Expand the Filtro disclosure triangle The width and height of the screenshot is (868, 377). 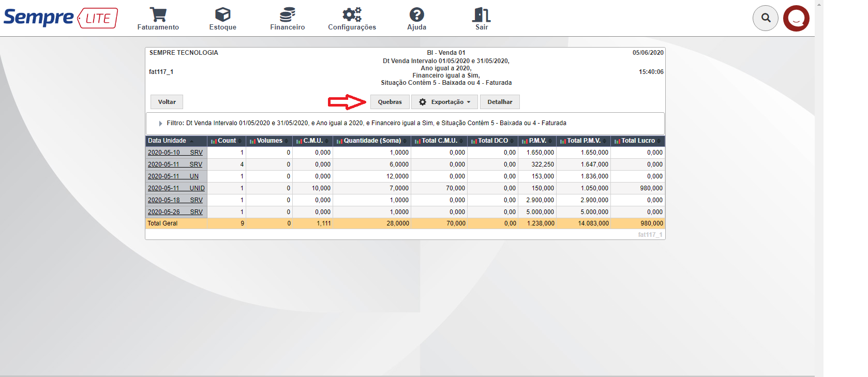(x=160, y=124)
